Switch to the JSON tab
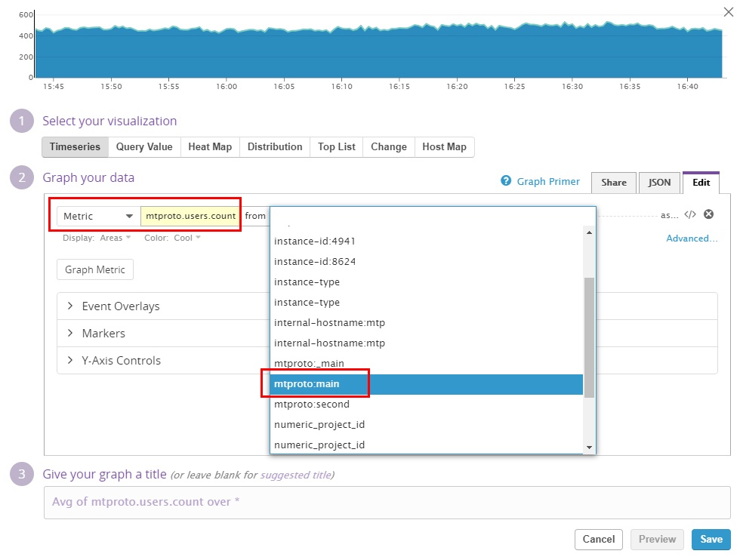Screen dimensions: 740x560 pyautogui.click(x=659, y=183)
